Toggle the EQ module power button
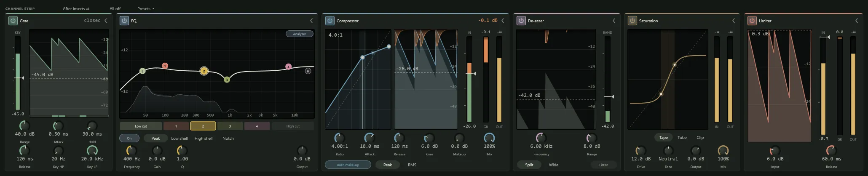 [124, 20]
